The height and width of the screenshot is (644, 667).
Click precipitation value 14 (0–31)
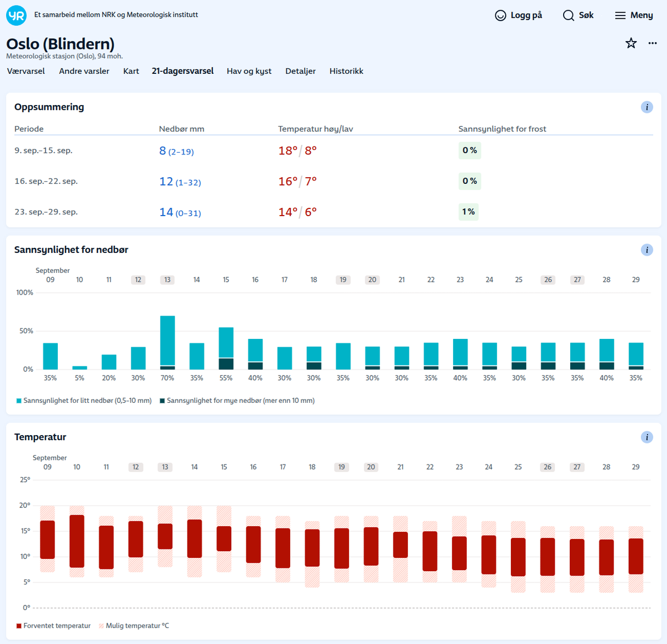coord(180,212)
